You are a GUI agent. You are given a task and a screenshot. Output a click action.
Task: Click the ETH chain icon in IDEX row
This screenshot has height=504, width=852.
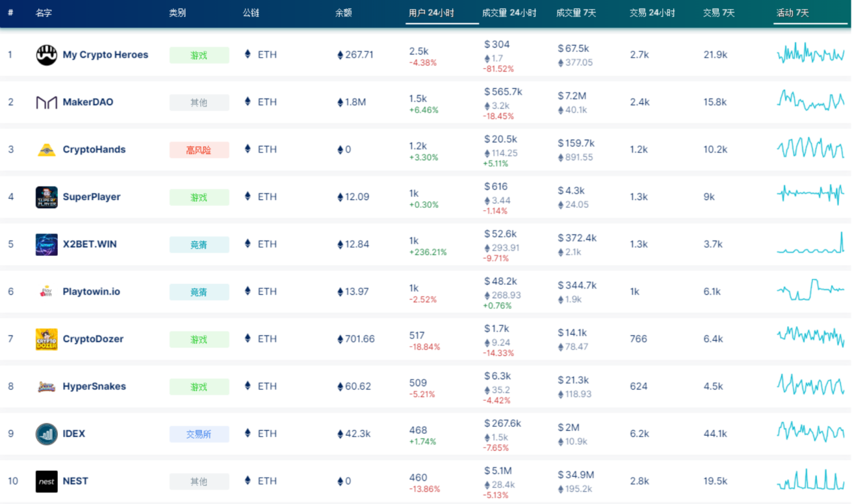(x=248, y=433)
